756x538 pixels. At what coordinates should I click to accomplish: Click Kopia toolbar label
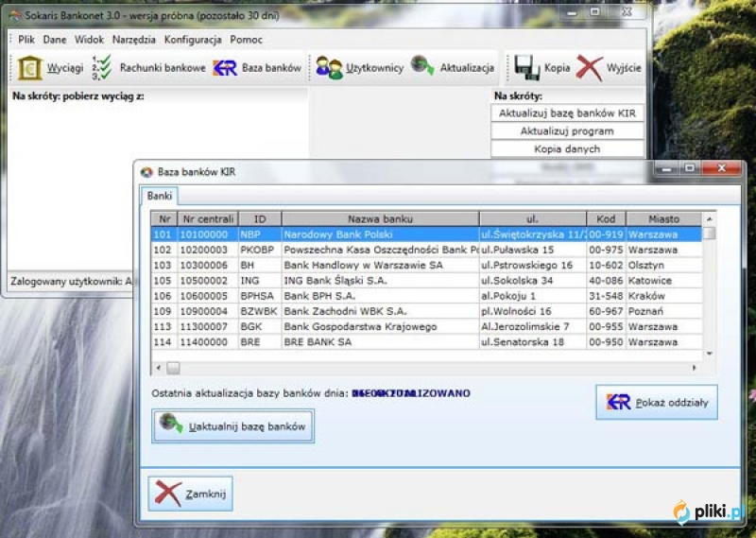tap(557, 67)
